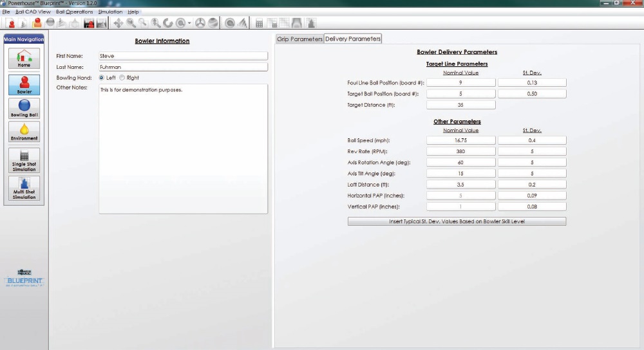The width and height of the screenshot is (644, 350).
Task: Select Left as the bowling hand
Action: pyautogui.click(x=102, y=78)
